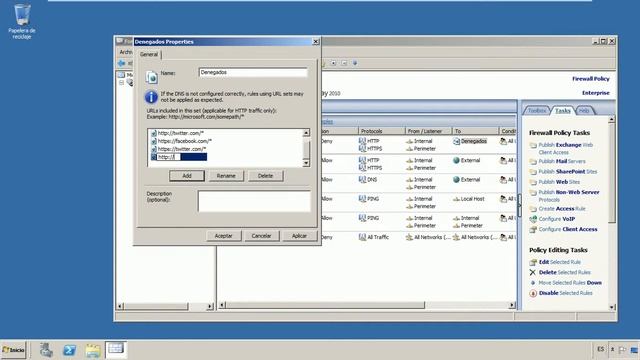The image size is (640, 360).
Task: Click the Cancelar button
Action: pos(261,236)
